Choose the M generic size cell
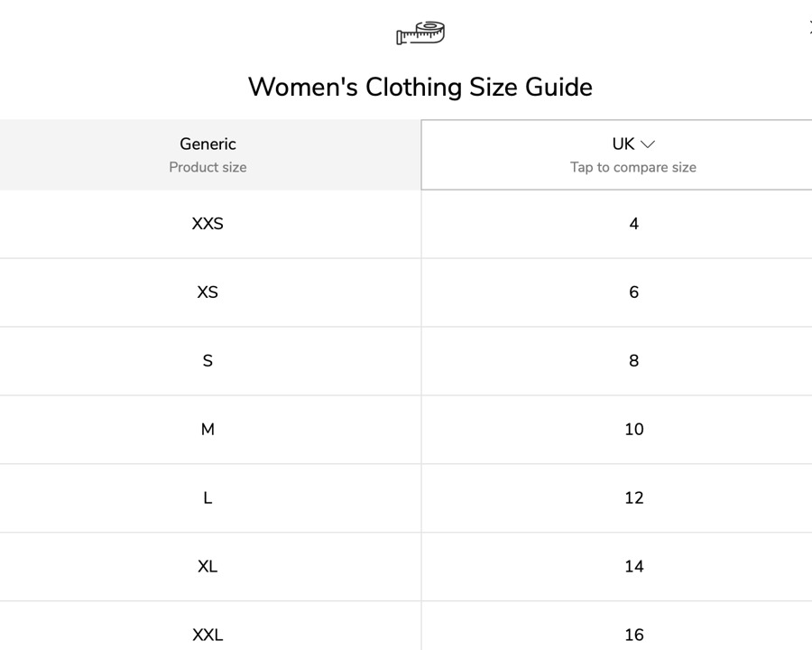 tap(208, 430)
